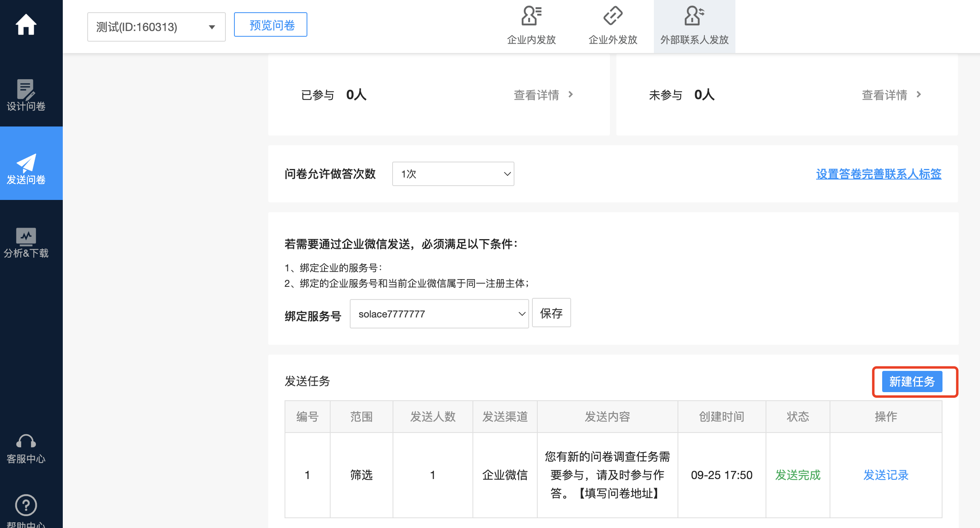The width and height of the screenshot is (980, 528).
Task: Open the solace7777777 service account dropdown
Action: (439, 314)
